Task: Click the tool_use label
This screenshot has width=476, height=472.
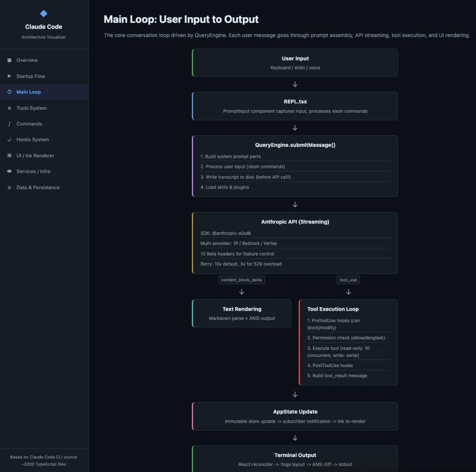Action: [x=348, y=279]
